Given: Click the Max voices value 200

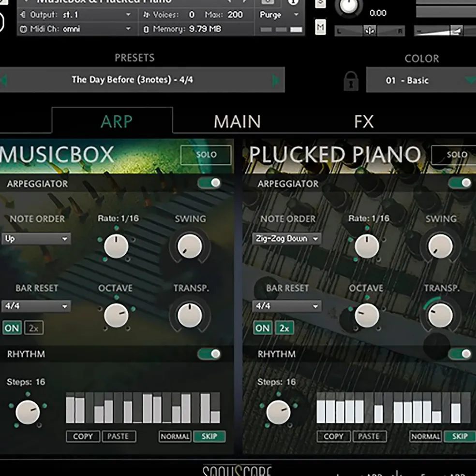Looking at the screenshot, I should [235, 14].
